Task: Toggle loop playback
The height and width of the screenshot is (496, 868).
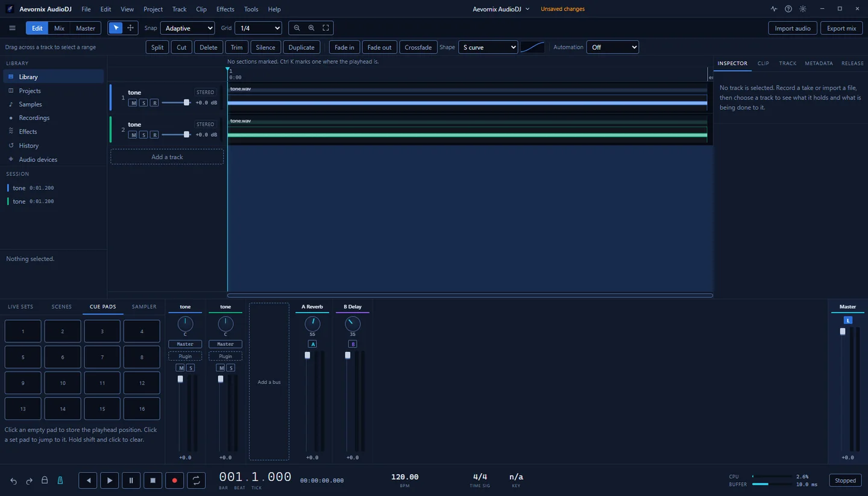Action: click(x=197, y=480)
